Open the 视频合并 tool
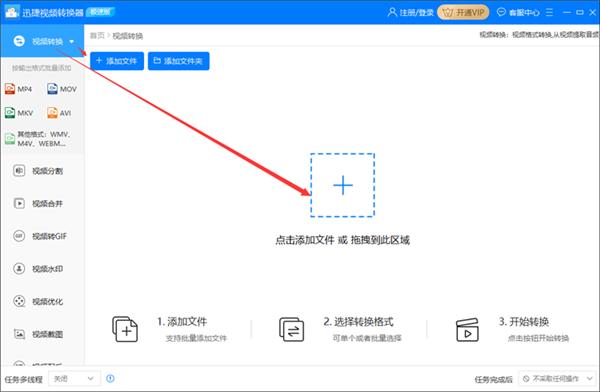600x392 pixels. [42, 203]
